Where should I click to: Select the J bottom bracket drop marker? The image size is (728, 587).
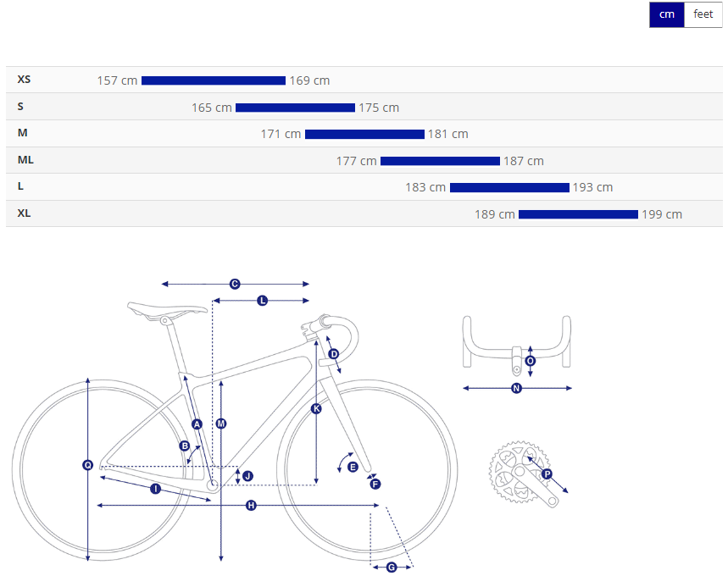[x=247, y=476]
